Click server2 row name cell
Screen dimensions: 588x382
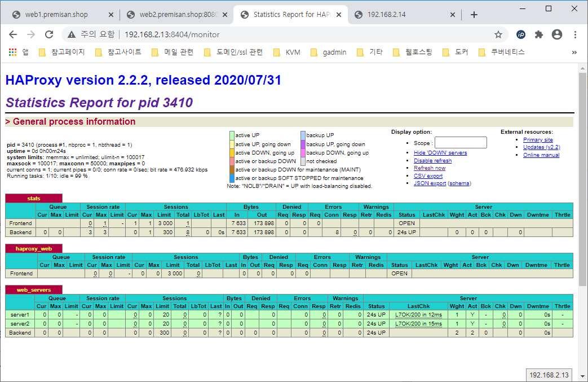coord(20,323)
